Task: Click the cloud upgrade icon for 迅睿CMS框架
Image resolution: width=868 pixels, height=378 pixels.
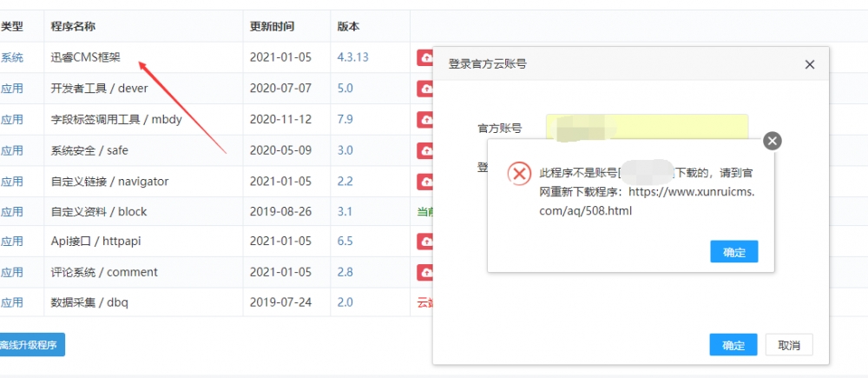Action: (425, 57)
